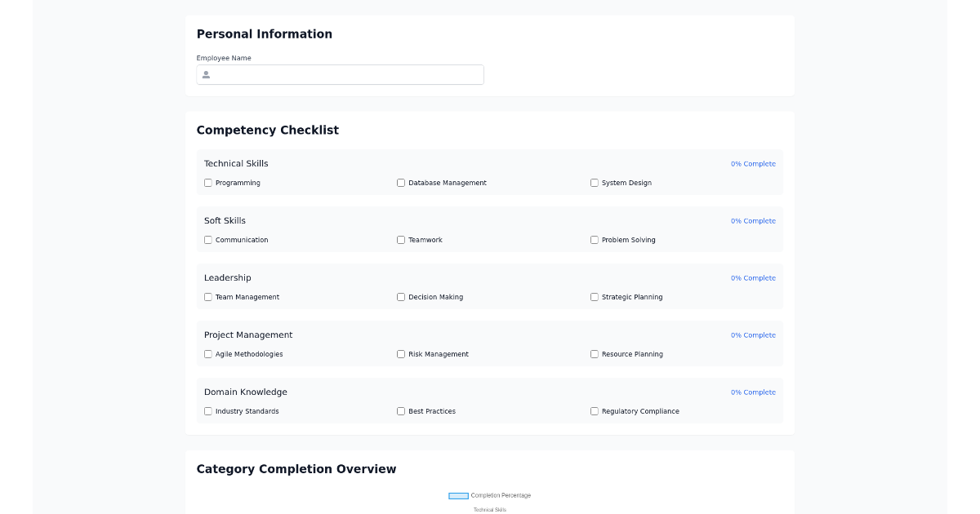
Task: Check the Communication checkbox
Action: point(208,240)
